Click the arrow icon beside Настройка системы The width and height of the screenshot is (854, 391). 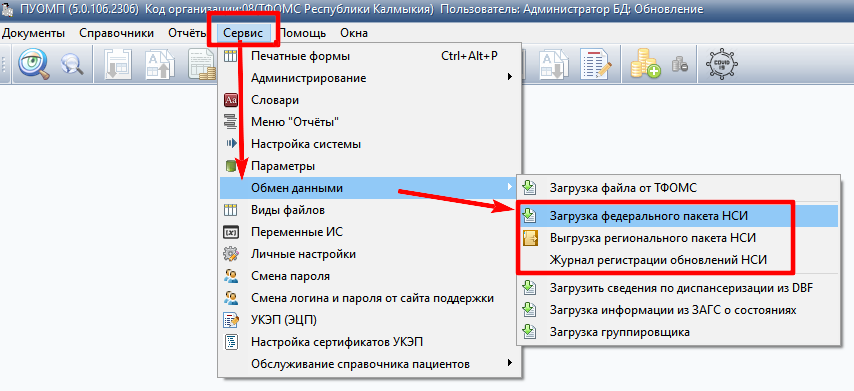[231, 144]
